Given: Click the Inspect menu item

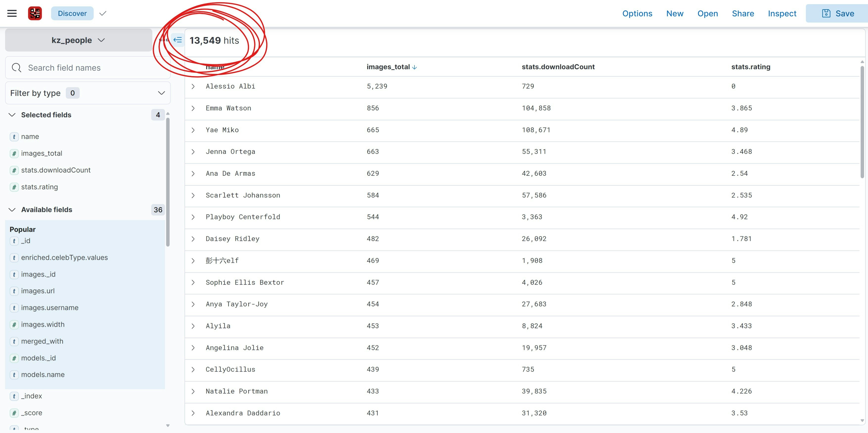Looking at the screenshot, I should (x=782, y=13).
